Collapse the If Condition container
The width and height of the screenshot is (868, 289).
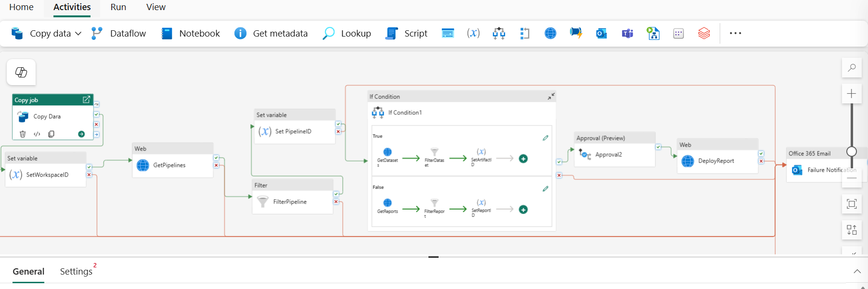(x=551, y=96)
